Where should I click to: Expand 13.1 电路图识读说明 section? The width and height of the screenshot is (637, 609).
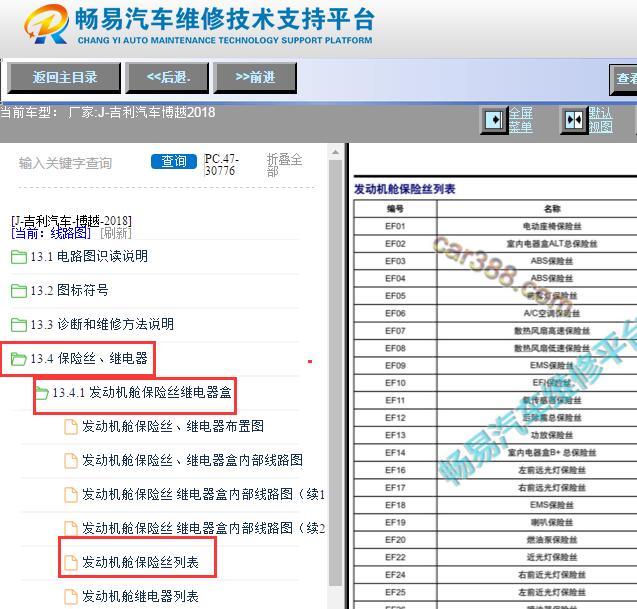point(89,256)
